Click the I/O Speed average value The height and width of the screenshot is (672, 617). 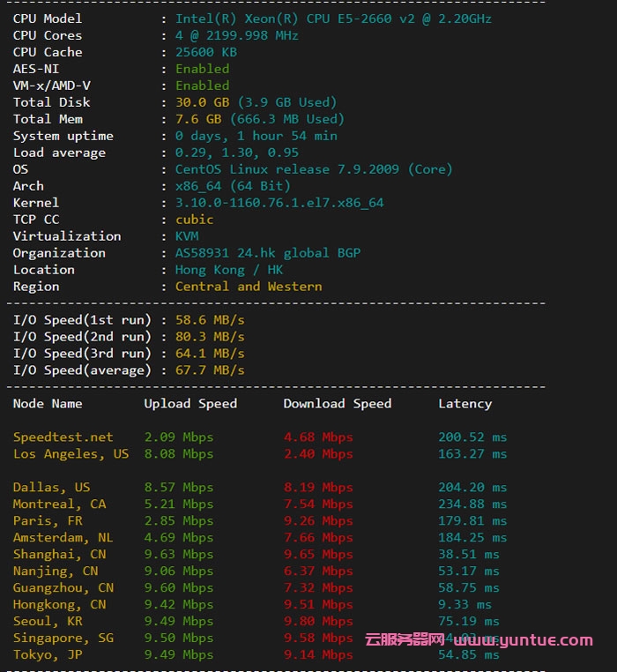point(210,370)
